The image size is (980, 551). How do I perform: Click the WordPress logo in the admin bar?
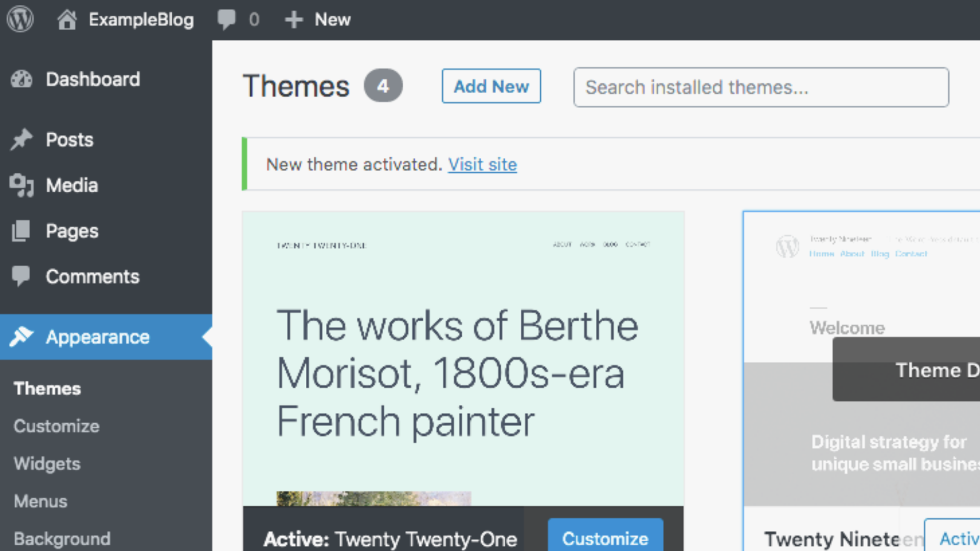click(x=20, y=19)
